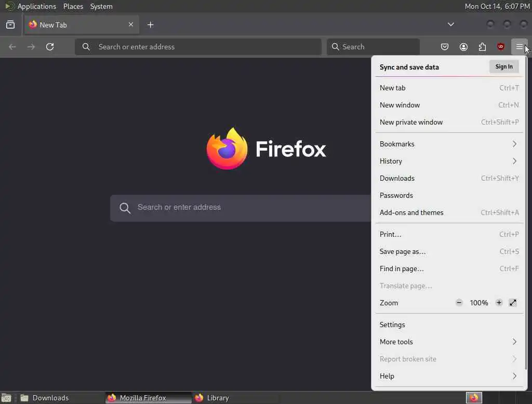Click the Firefox workspace thumbnail in taskbar
Image resolution: width=532 pixels, height=404 pixels.
click(474, 398)
